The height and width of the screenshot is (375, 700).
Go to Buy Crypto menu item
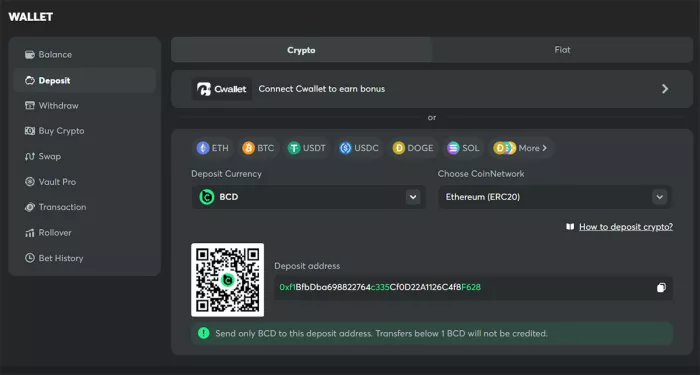point(85,131)
